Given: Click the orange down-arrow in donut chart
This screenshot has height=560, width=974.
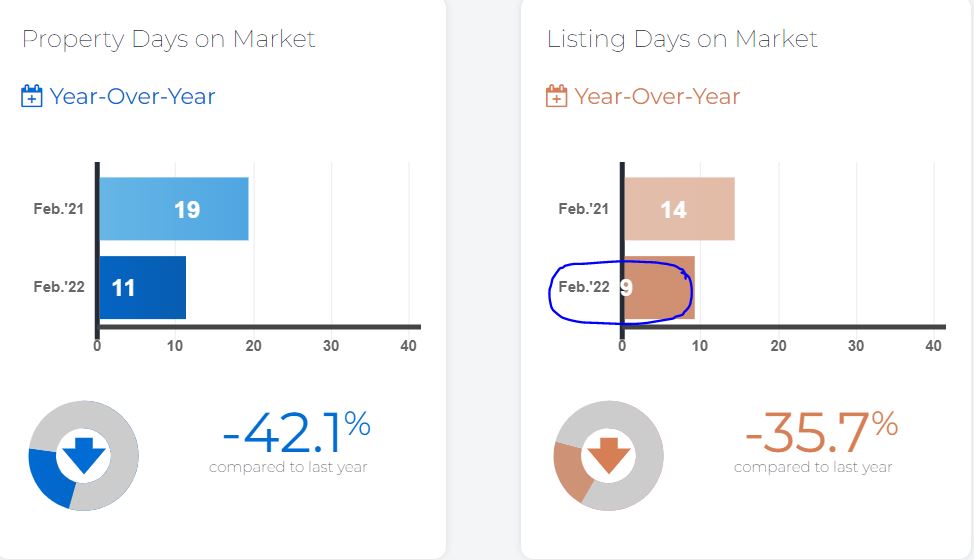Looking at the screenshot, I should (608, 455).
